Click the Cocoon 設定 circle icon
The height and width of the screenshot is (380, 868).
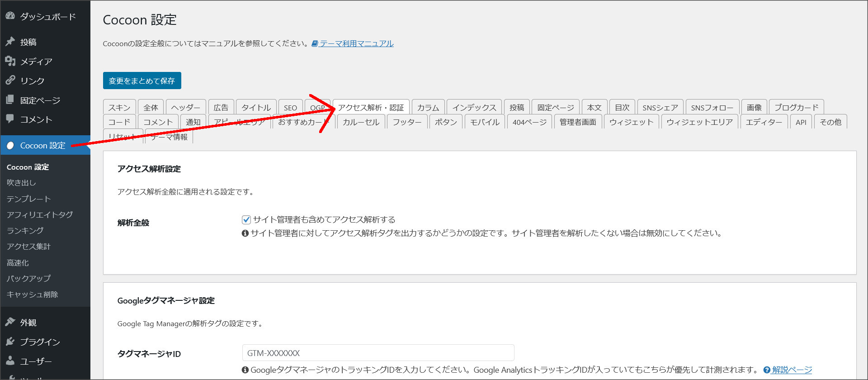coord(10,145)
